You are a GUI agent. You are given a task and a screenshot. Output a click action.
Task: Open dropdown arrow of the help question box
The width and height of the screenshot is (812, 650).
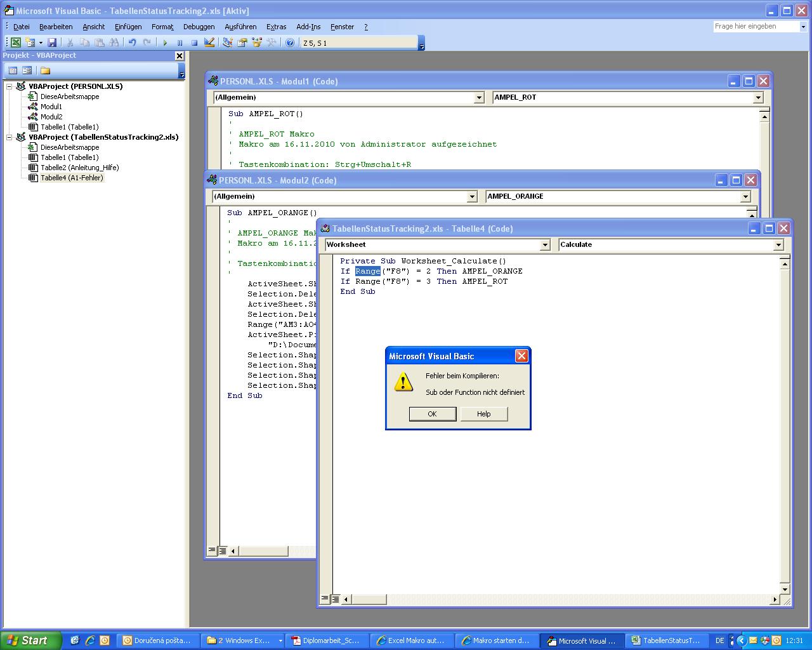[802, 27]
